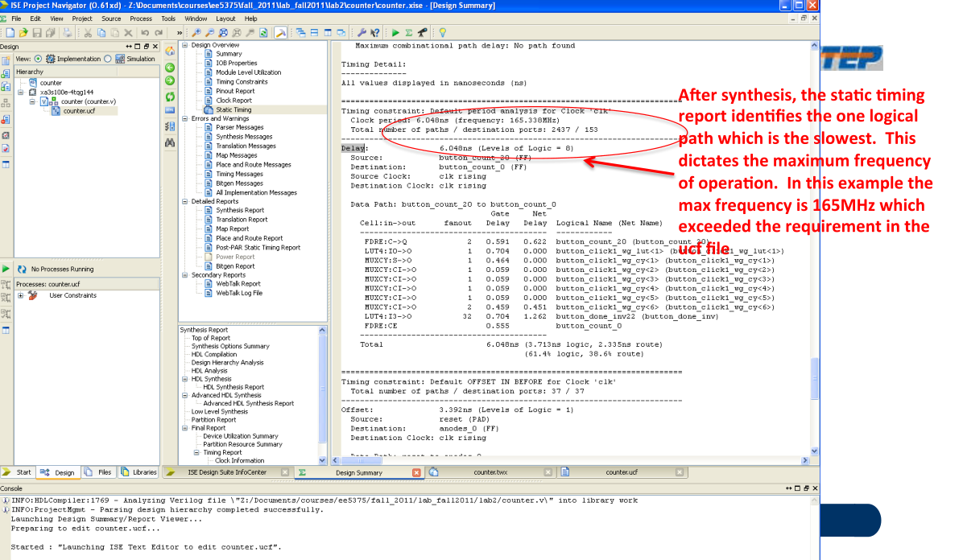Open the Pinout Report item
This screenshot has height=560, width=963.
234,91
